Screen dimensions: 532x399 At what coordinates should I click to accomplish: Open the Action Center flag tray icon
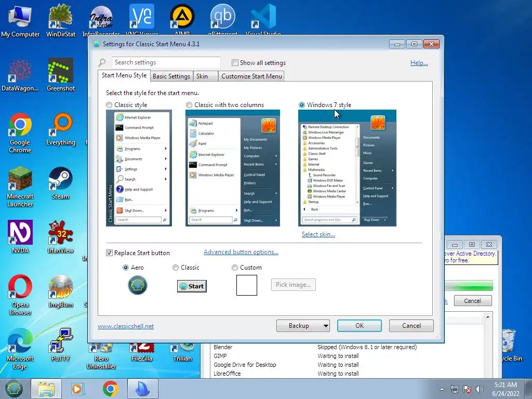pos(467,389)
